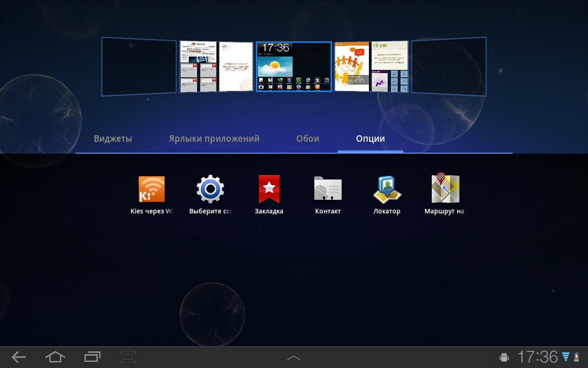Choose the empty rightmost home screen panel
The height and width of the screenshot is (368, 588).
[x=448, y=67]
